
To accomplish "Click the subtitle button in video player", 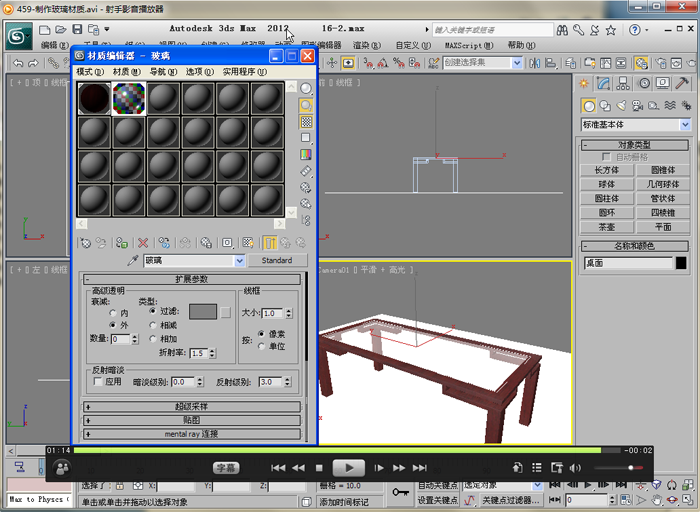I will (226, 468).
